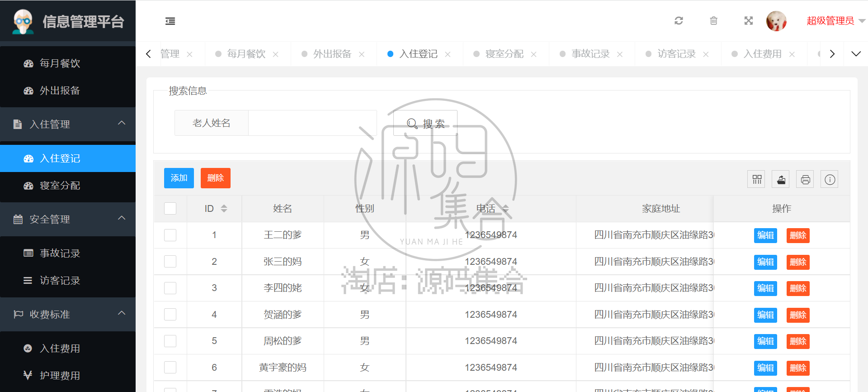The image size is (868, 392).
Task: Open the tab options dropdown chevron
Action: [x=856, y=54]
